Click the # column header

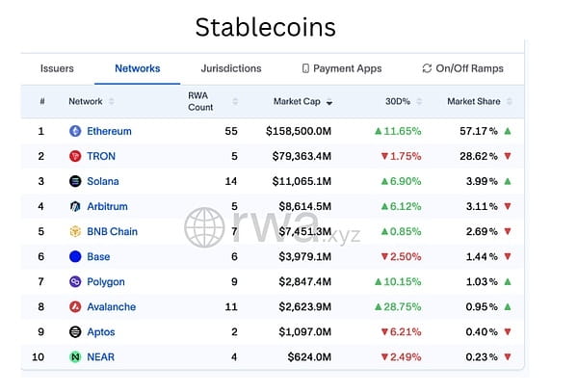42,101
